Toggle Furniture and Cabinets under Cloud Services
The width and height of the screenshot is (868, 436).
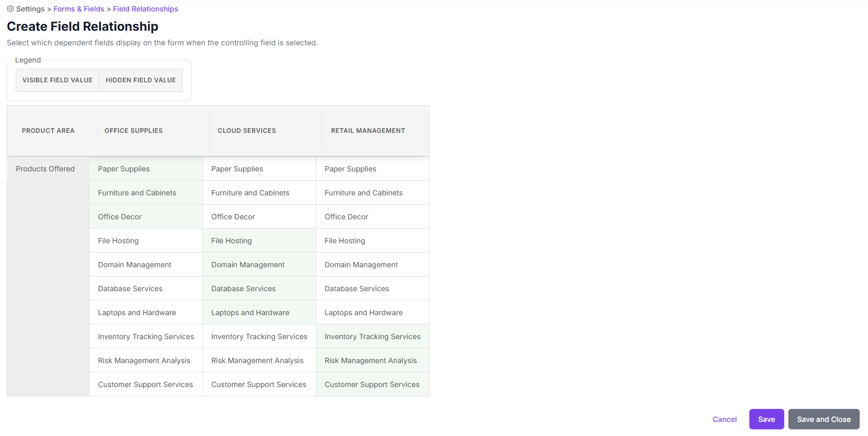pos(259,193)
